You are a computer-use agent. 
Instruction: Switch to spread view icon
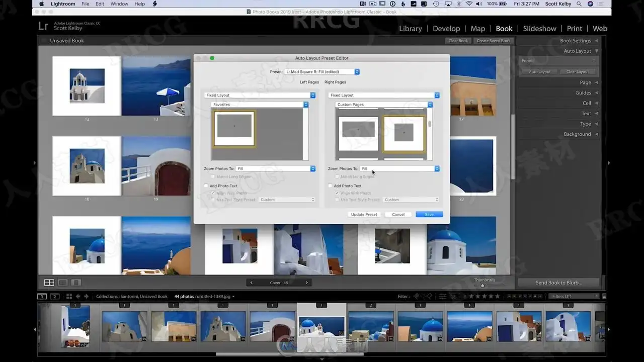[x=63, y=283]
